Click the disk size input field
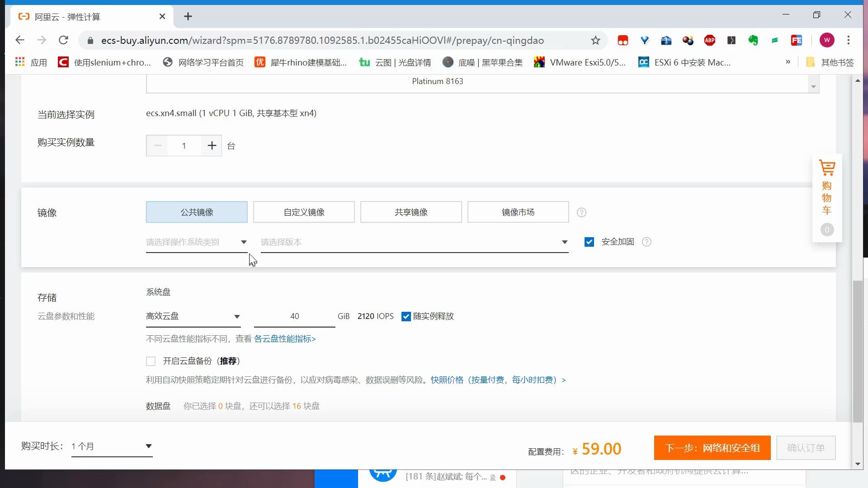Image resolution: width=868 pixels, height=488 pixels. coord(294,316)
